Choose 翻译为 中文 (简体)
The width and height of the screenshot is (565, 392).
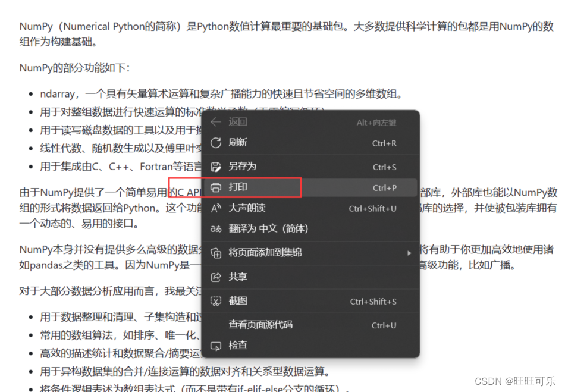310,229
